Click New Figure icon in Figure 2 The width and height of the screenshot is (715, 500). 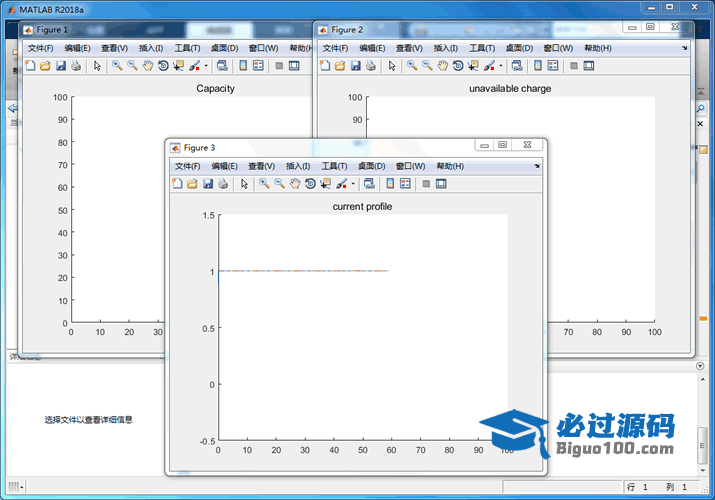pyautogui.click(x=325, y=66)
